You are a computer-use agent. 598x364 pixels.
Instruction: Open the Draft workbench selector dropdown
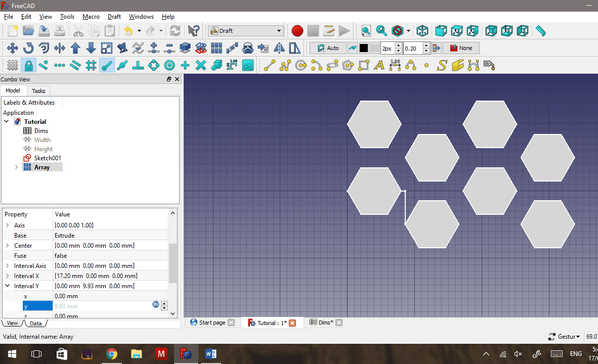click(245, 30)
